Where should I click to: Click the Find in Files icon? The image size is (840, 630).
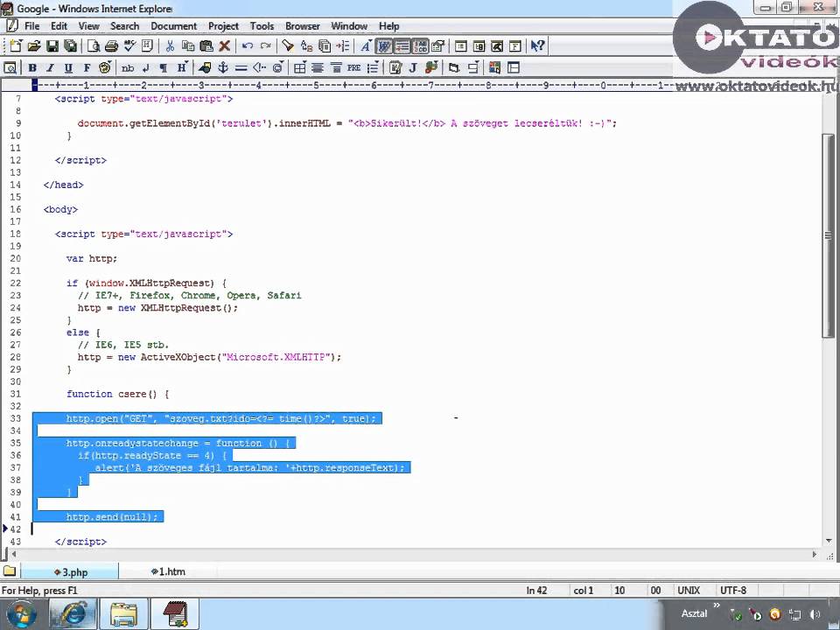pos(325,46)
